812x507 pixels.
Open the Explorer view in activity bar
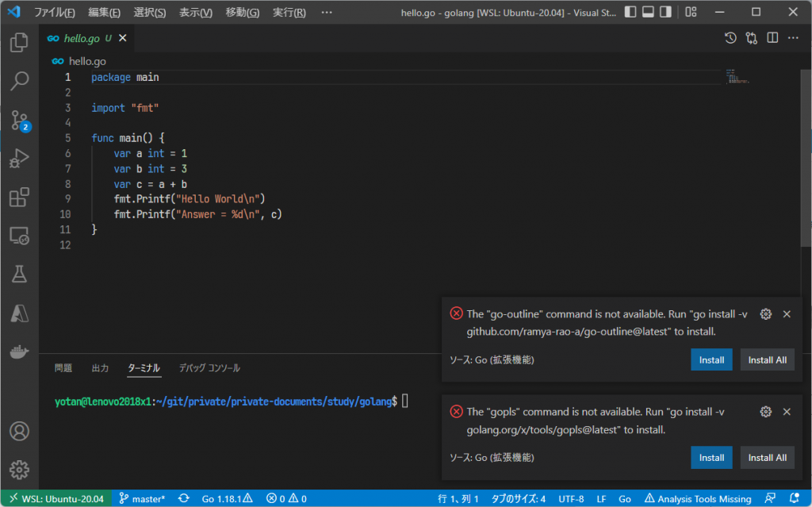point(19,43)
